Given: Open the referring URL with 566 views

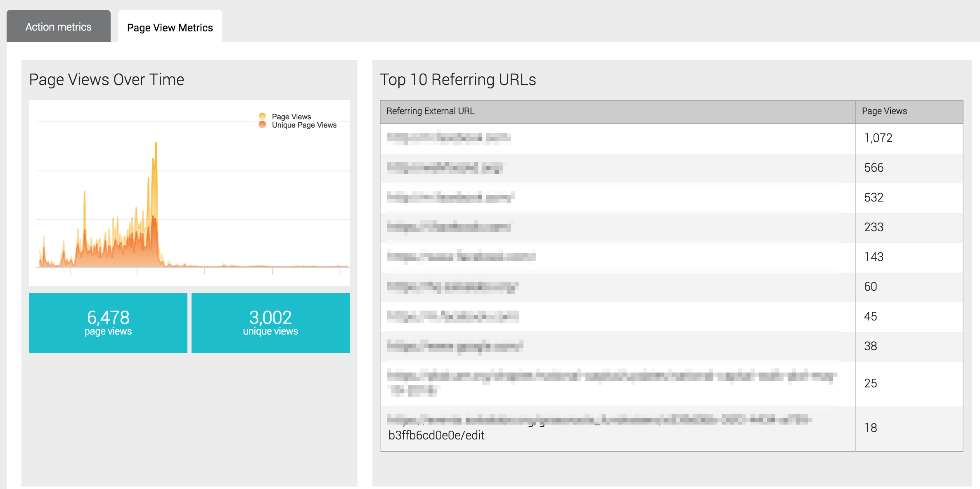Looking at the screenshot, I should (x=445, y=168).
